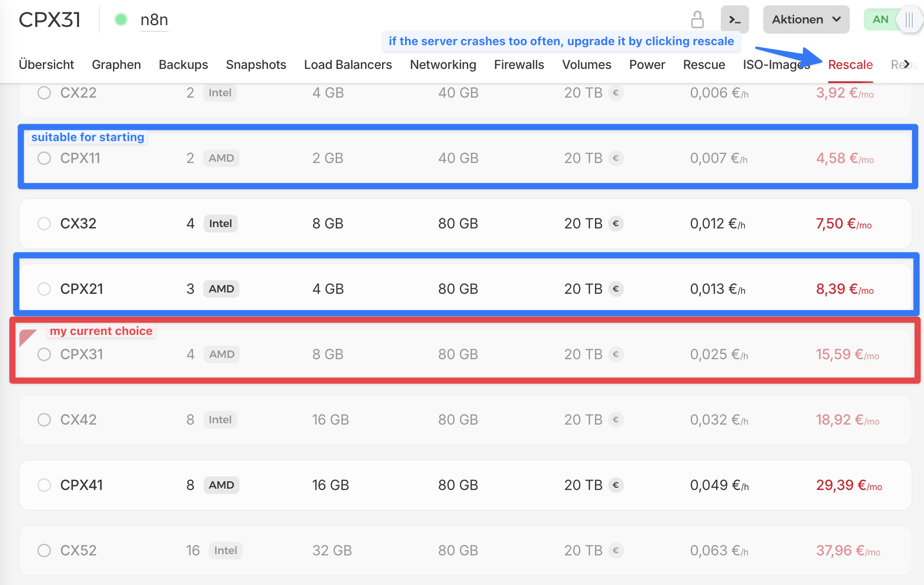Select the CX52 server type radio
924x585 pixels.
pyautogui.click(x=44, y=551)
